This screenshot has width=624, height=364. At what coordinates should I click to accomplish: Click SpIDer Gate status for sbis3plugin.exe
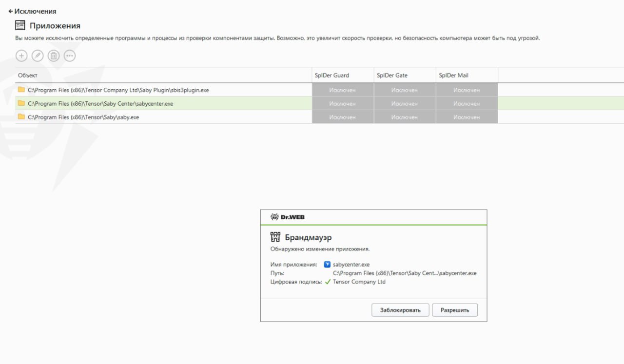[405, 90]
